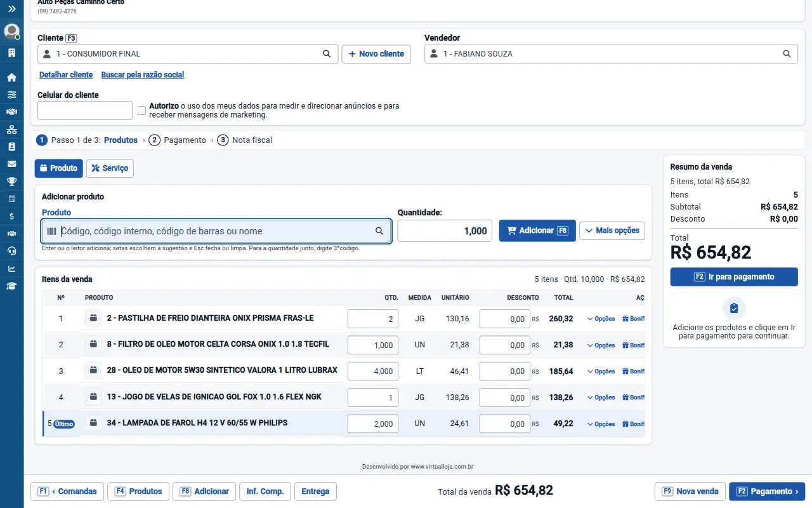
Task: Open the trophy icon in sidebar
Action: (11, 182)
